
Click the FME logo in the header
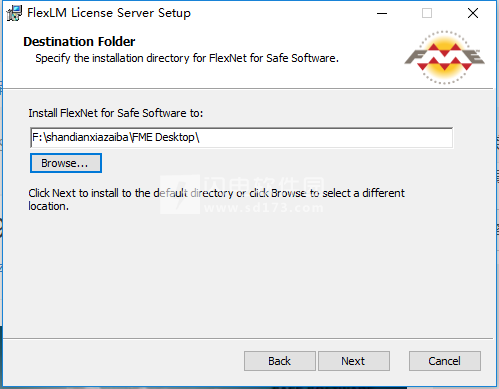click(445, 57)
